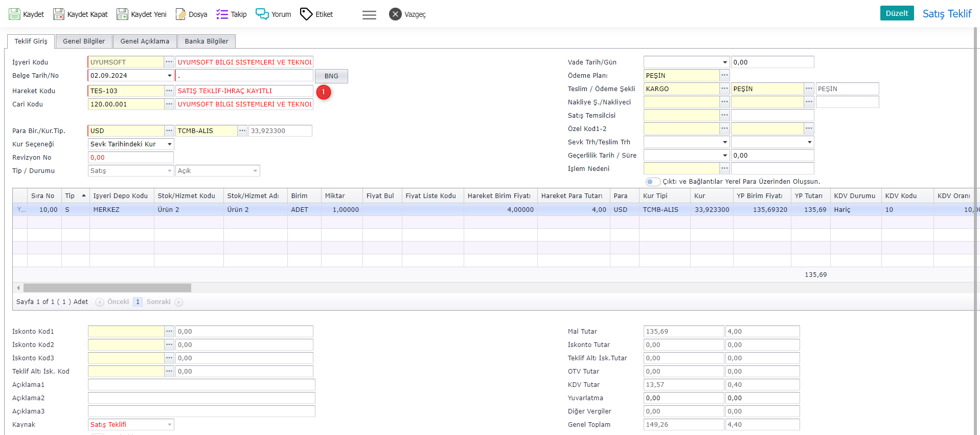Switch to Banka Bilgiler tab
The height and width of the screenshot is (435, 980).
pos(207,41)
